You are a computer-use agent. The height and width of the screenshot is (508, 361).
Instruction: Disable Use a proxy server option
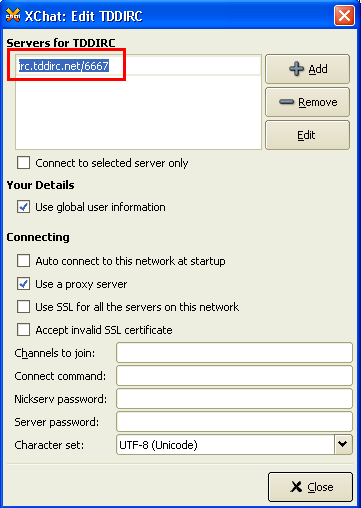tap(24, 284)
